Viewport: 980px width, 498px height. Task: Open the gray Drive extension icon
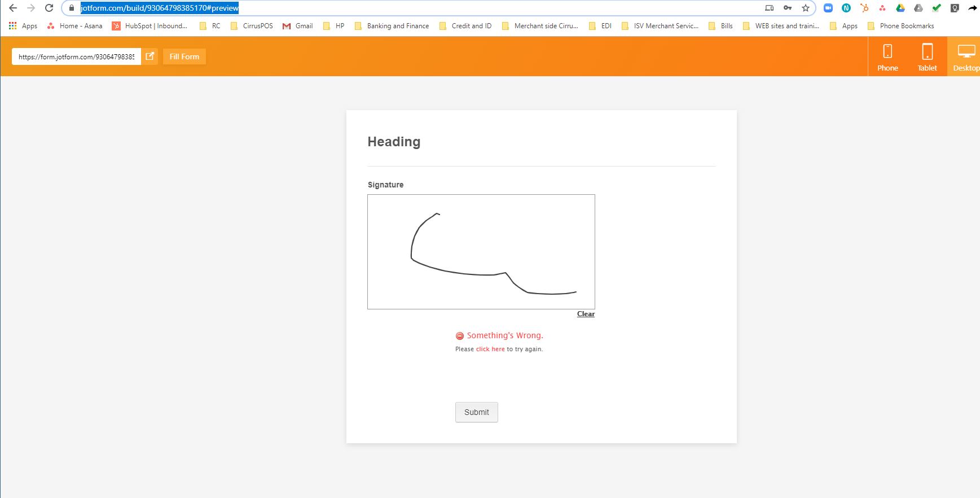pyautogui.click(x=919, y=8)
